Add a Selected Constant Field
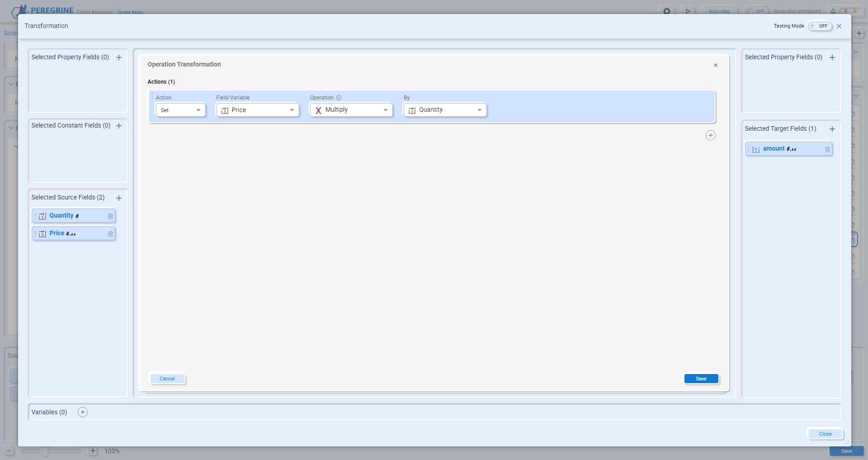The image size is (868, 460). (119, 126)
